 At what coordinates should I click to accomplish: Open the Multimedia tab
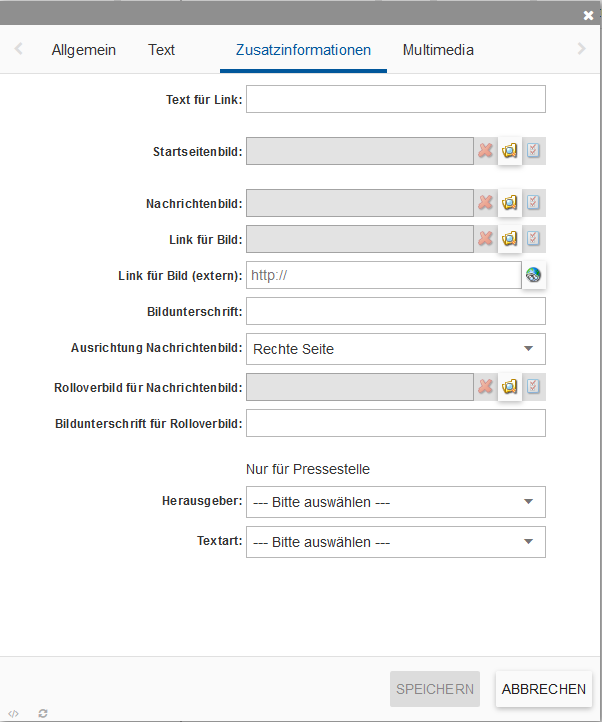[x=438, y=50]
